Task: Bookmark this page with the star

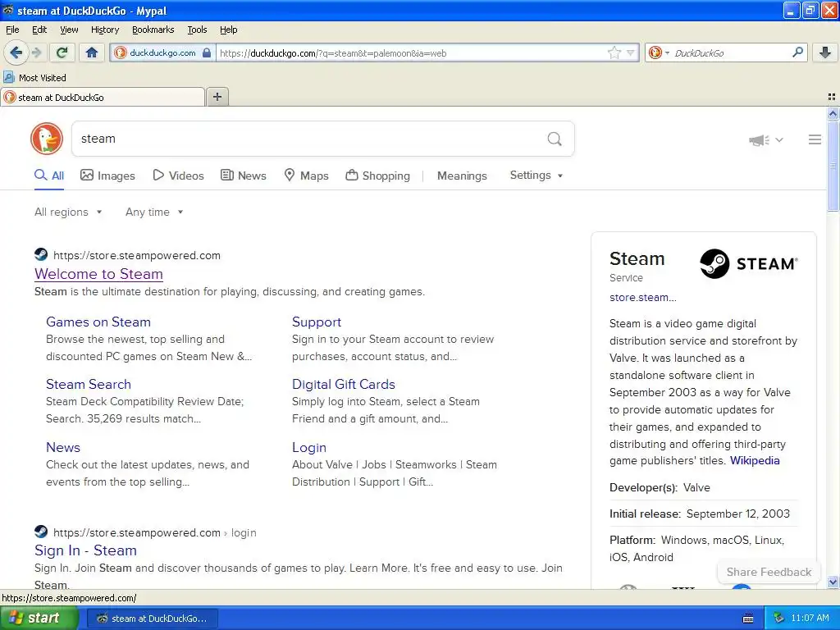Action: click(x=614, y=52)
